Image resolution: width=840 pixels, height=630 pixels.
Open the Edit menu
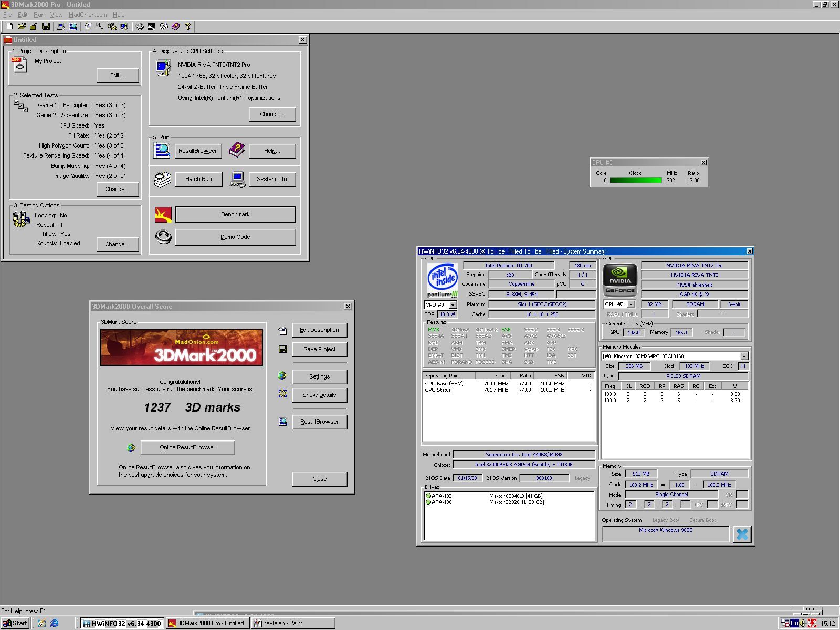point(23,15)
